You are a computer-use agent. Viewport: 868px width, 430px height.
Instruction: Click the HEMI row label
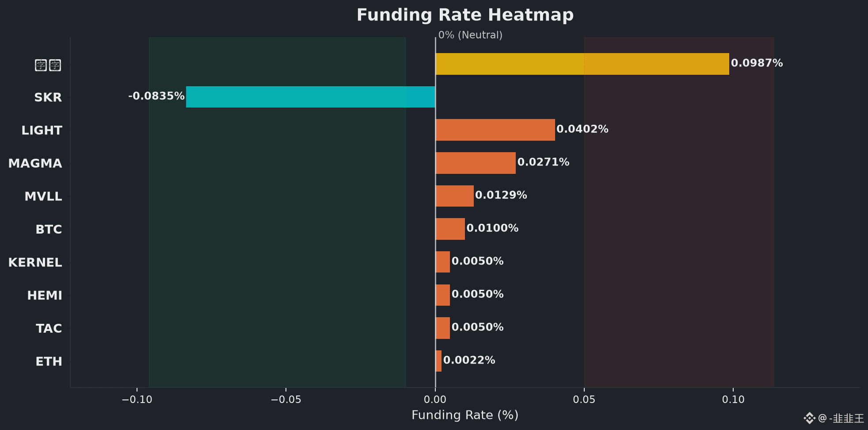[x=45, y=296]
